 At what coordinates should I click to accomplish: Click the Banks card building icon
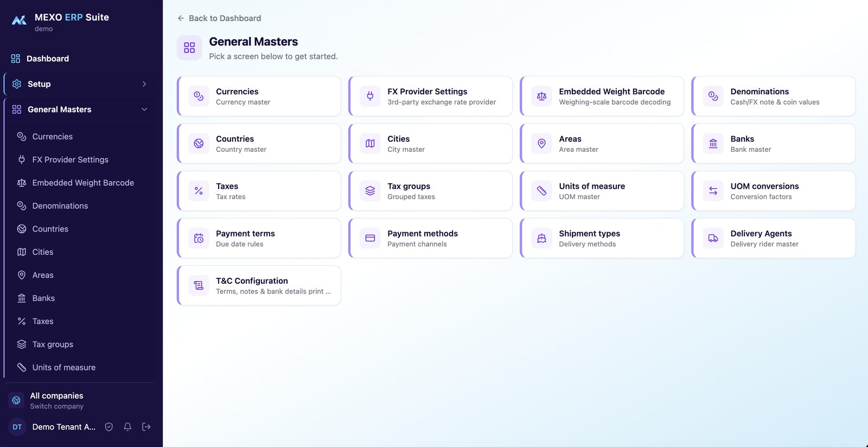[x=713, y=143]
